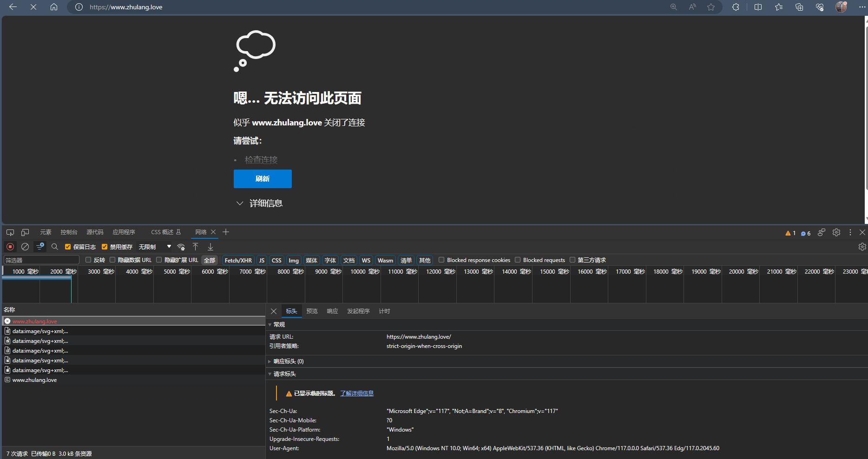Open browser extensions puzzle icon
Image resolution: width=868 pixels, height=459 pixels.
click(736, 7)
